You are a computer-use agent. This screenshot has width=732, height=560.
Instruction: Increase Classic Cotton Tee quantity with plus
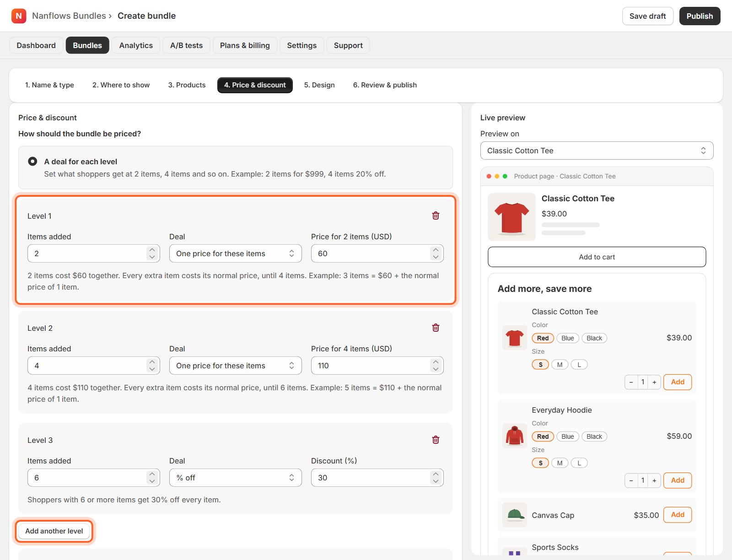(654, 382)
